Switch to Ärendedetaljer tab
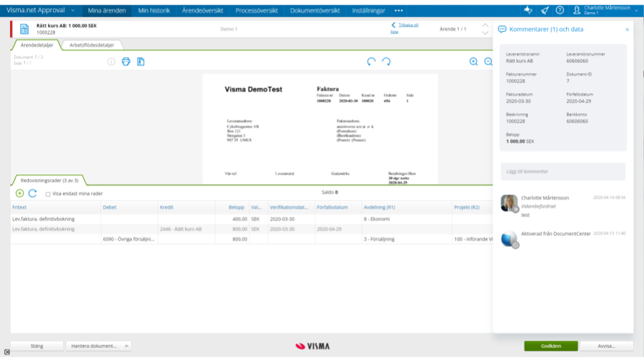 tap(37, 45)
